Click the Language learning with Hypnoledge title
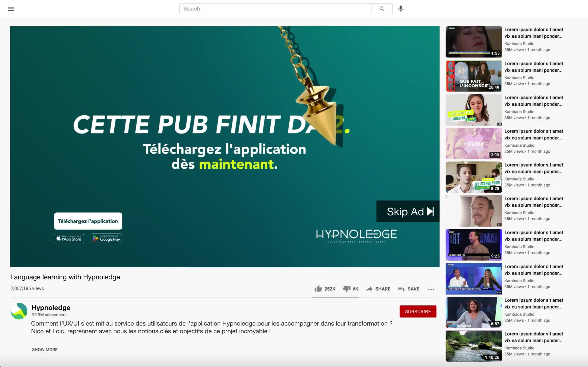 tap(65, 277)
